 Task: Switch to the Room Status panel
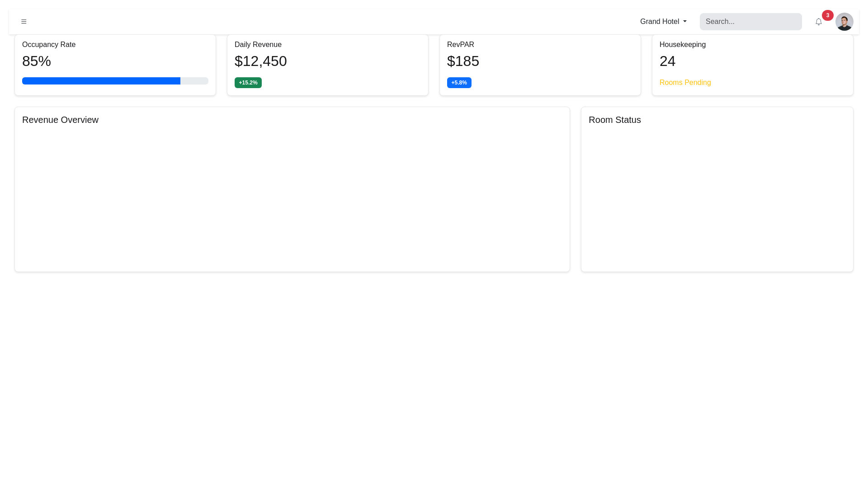[614, 120]
